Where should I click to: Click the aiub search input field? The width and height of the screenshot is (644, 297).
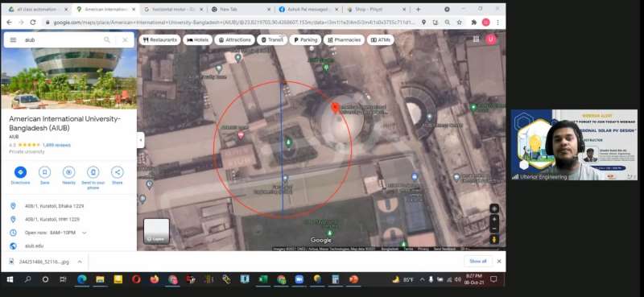pos(62,40)
